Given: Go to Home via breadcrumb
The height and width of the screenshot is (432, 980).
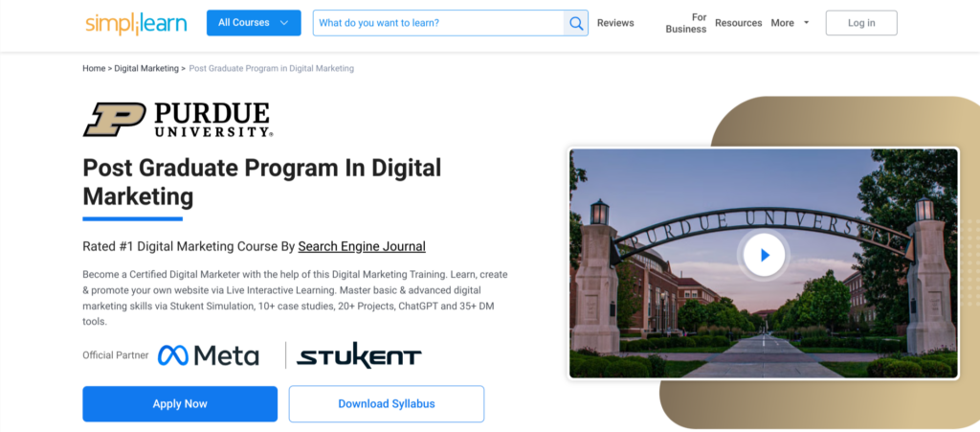Looking at the screenshot, I should pos(94,69).
